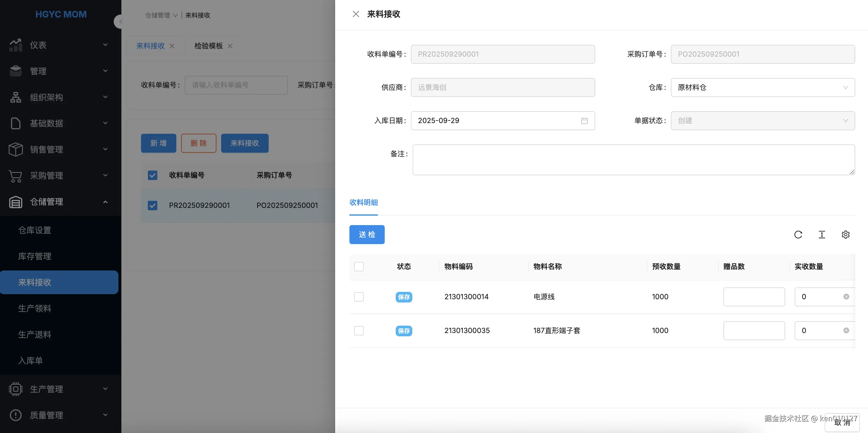Toggle select-all checkbox in detail table header
The width and height of the screenshot is (868, 433).
click(359, 266)
